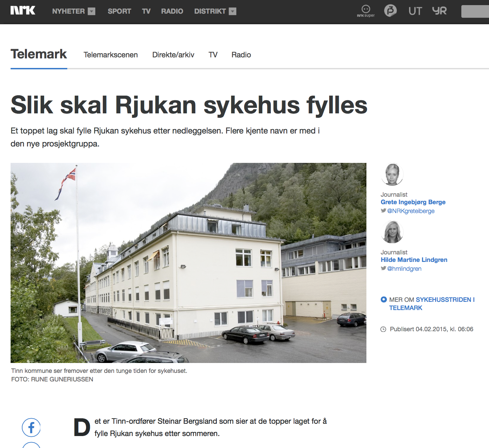
Task: Click Hilde Martine Lindgren's portrait photo
Action: [392, 232]
